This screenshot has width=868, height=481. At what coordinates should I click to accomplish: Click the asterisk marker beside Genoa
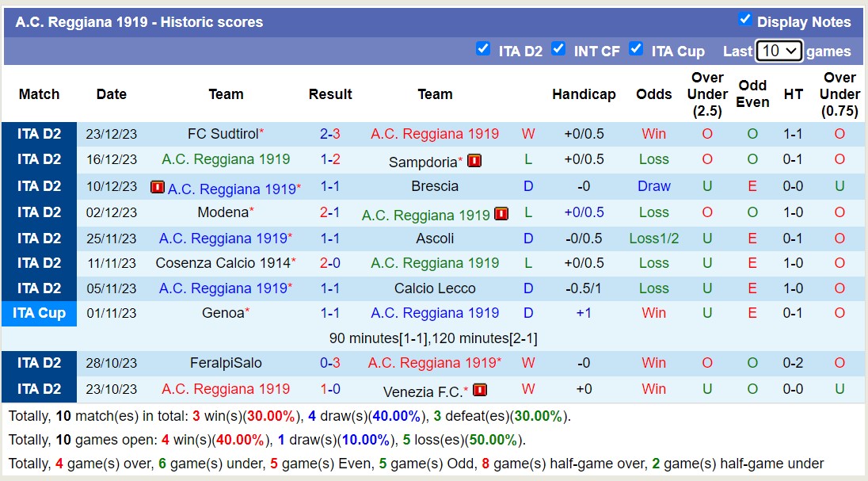[248, 308]
